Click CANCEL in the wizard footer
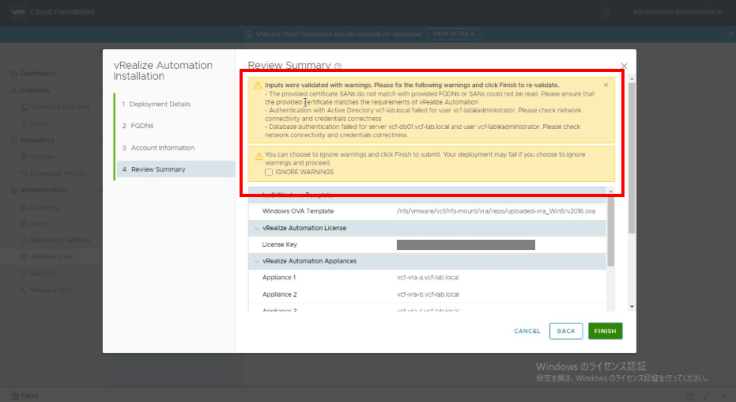Screen dimensions: 736x402 tap(527, 331)
